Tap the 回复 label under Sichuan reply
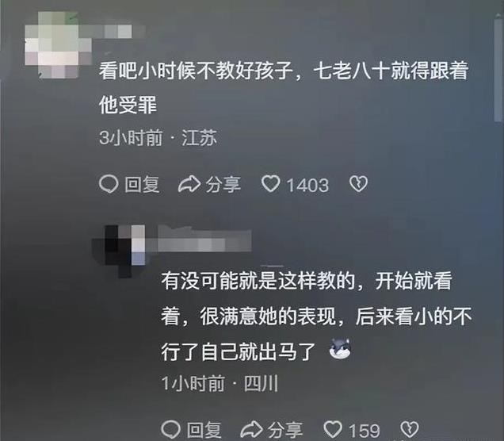The height and width of the screenshot is (441, 504). [x=204, y=430]
